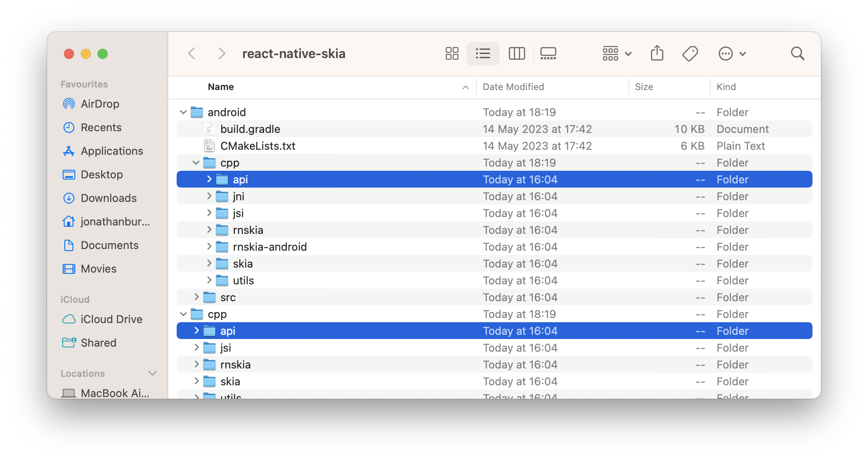
Task: Expand the rnskia-android folder
Action: click(x=209, y=246)
